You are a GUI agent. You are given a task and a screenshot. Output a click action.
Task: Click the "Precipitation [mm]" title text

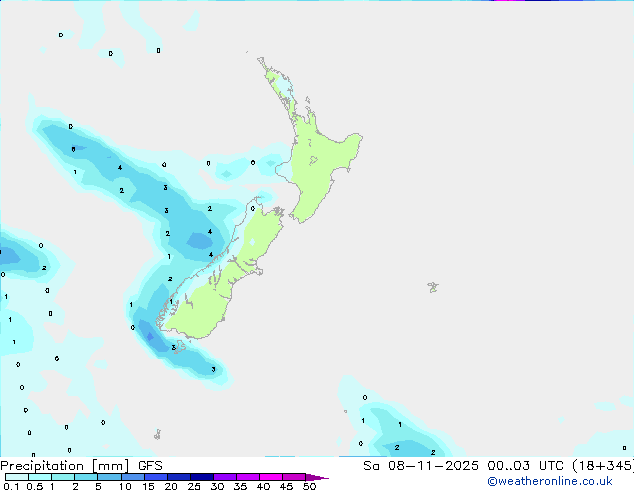click(65, 466)
